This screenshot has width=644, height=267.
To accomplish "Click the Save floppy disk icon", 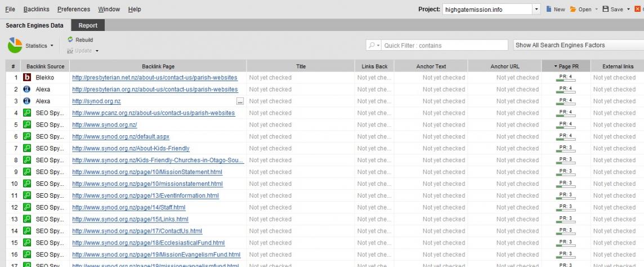I will coord(606,10).
